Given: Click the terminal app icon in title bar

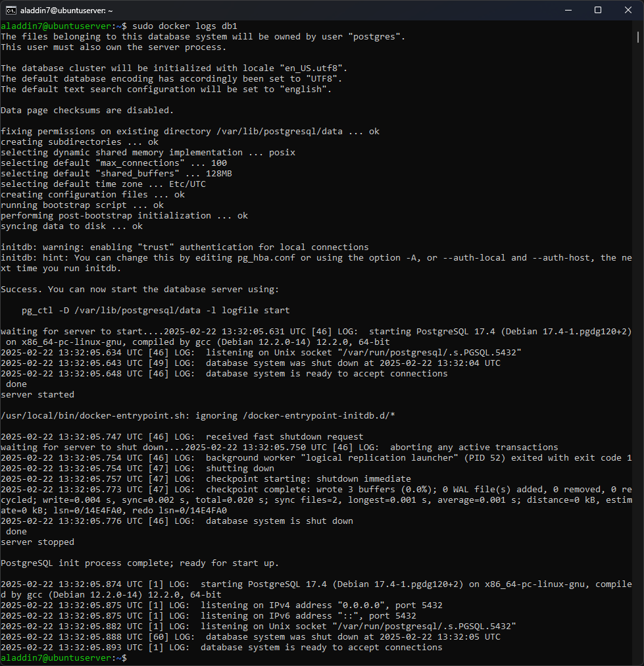Looking at the screenshot, I should coord(11,10).
